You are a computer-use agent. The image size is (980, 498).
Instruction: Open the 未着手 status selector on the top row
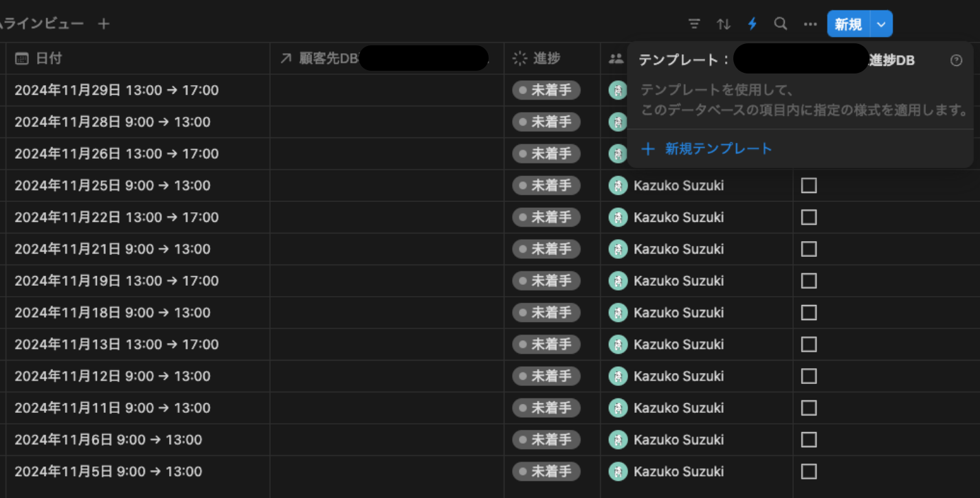[x=546, y=90]
